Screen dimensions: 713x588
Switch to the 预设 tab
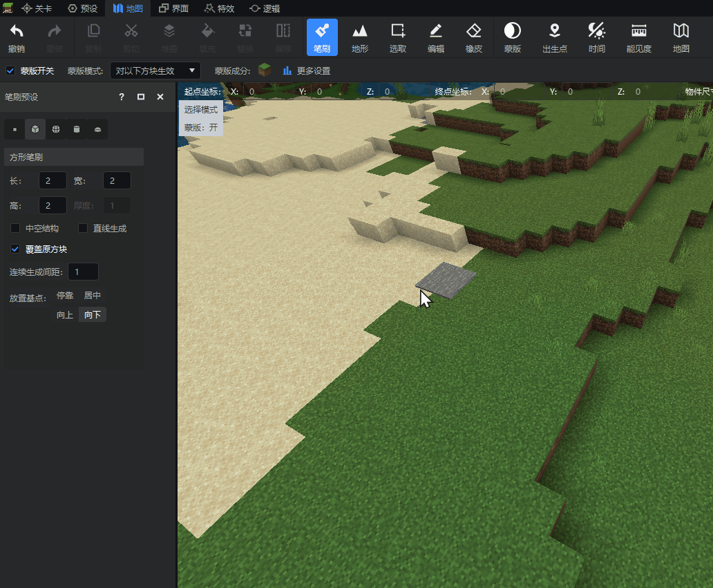coord(82,9)
